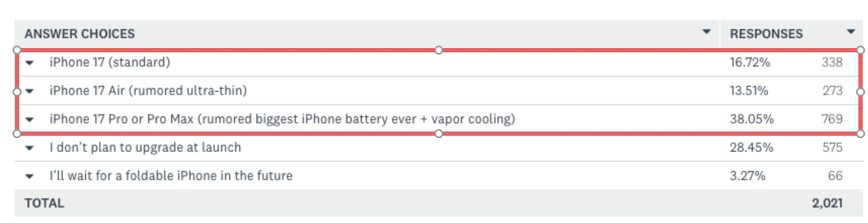868x223 pixels.
Task: Click the top-center selection resize handle
Action: pyautogui.click(x=438, y=50)
